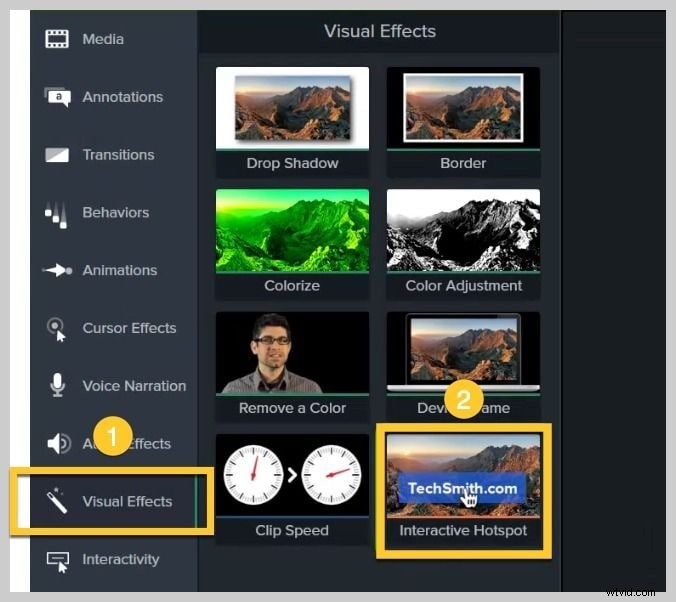Pick the Remove a Color thumbnail
Image resolution: width=676 pixels, height=602 pixels.
292,352
